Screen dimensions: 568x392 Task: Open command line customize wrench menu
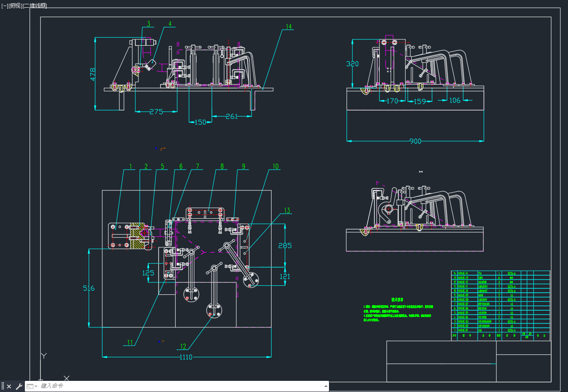[19, 386]
